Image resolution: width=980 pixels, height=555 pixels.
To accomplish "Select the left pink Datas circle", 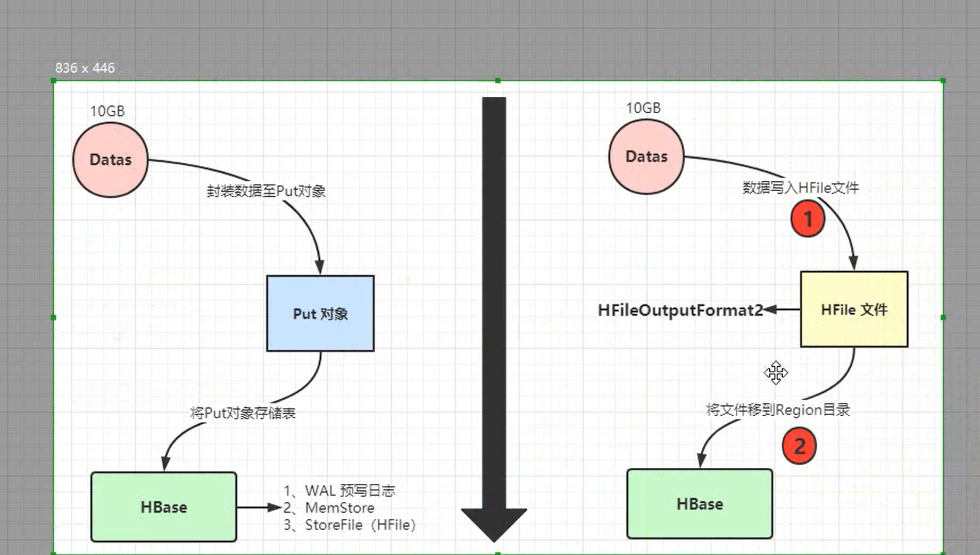I will point(110,159).
